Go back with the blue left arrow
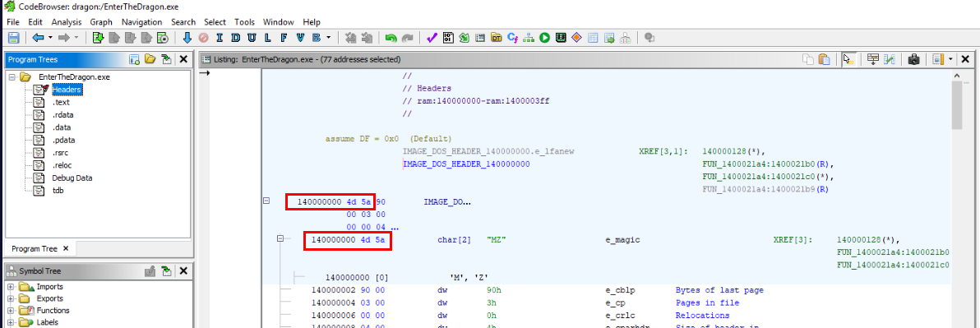The image size is (980, 328). (37, 38)
